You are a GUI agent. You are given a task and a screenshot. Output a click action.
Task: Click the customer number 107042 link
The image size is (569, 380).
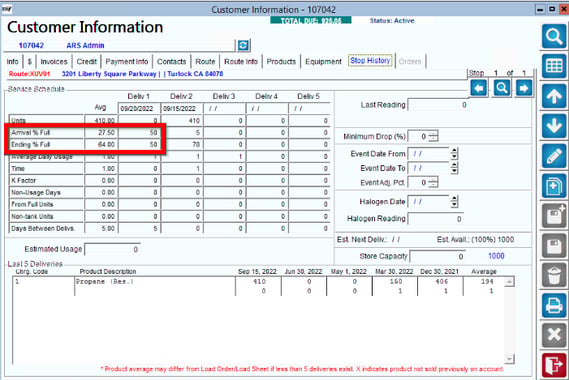(31, 45)
